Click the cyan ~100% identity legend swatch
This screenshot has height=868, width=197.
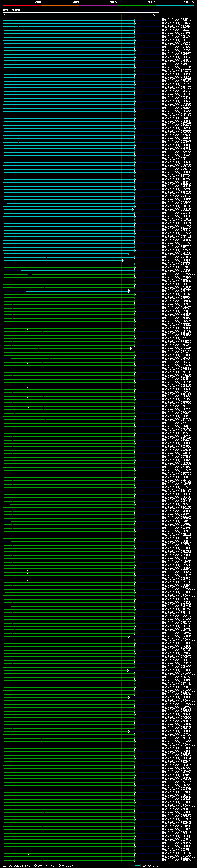(175, 6)
